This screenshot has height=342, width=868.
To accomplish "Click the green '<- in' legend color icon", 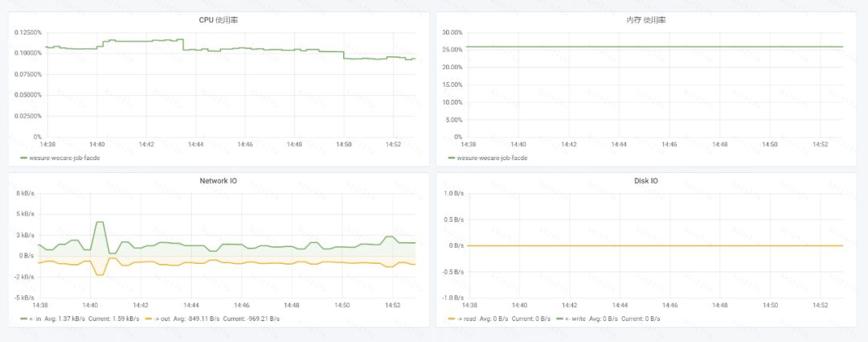I will 24,319.
